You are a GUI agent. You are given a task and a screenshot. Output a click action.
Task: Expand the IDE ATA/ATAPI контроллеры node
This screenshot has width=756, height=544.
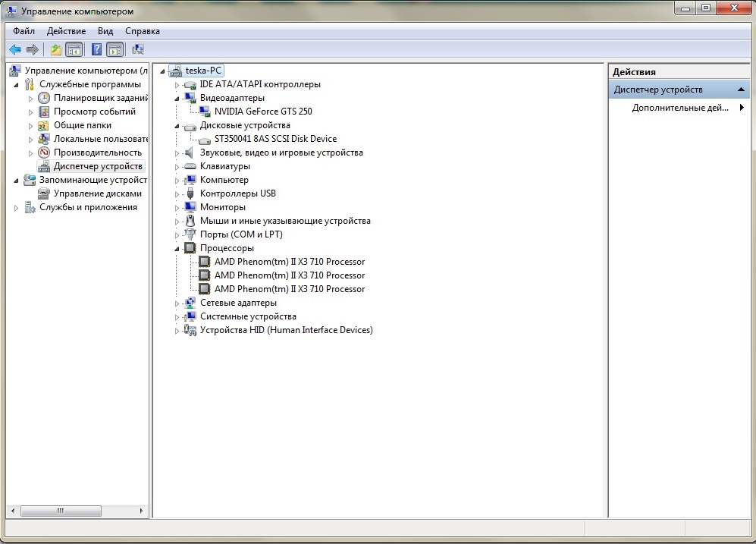coord(177,85)
